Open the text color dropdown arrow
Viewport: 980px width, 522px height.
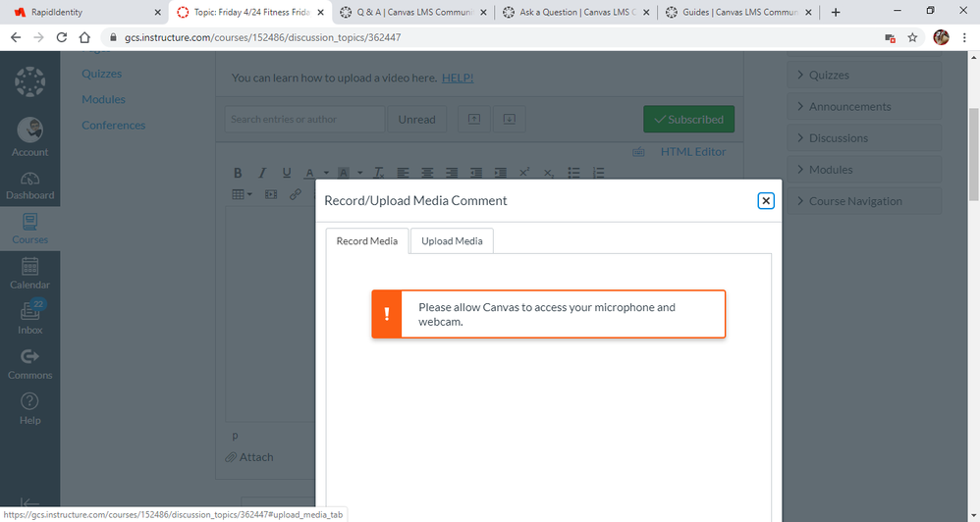(324, 174)
